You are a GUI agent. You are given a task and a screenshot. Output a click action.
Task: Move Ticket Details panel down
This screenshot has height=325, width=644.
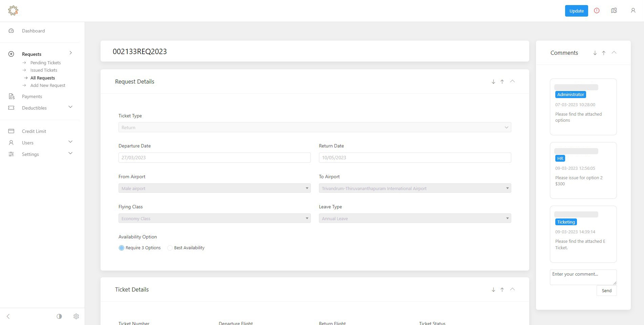coord(493,290)
